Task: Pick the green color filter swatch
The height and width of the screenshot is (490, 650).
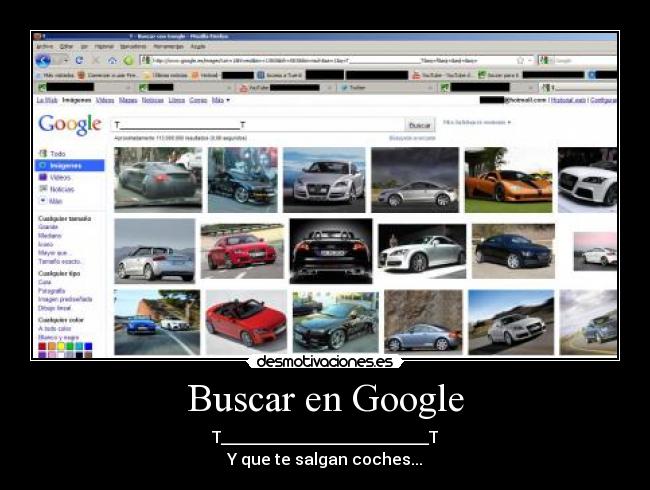Action: (70, 347)
